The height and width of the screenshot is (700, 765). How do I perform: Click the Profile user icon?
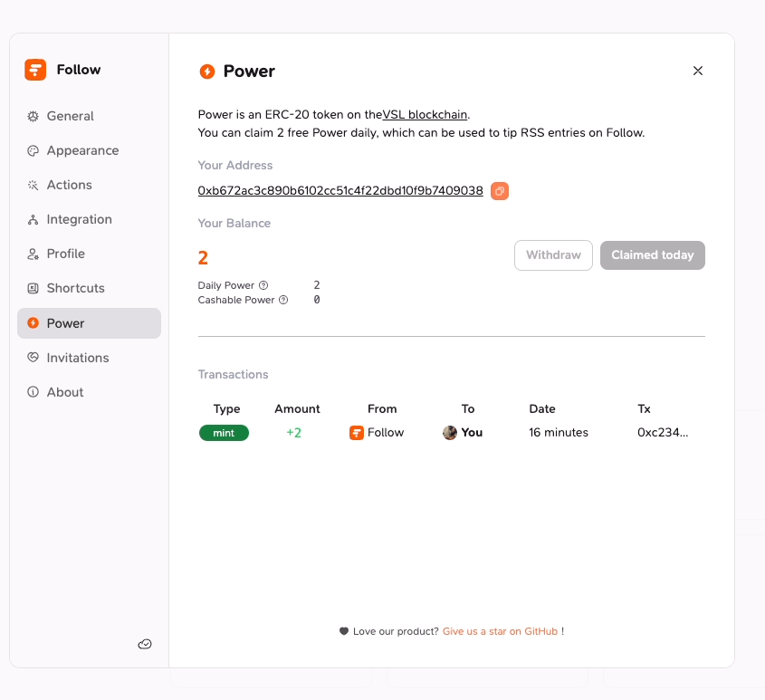[33, 254]
